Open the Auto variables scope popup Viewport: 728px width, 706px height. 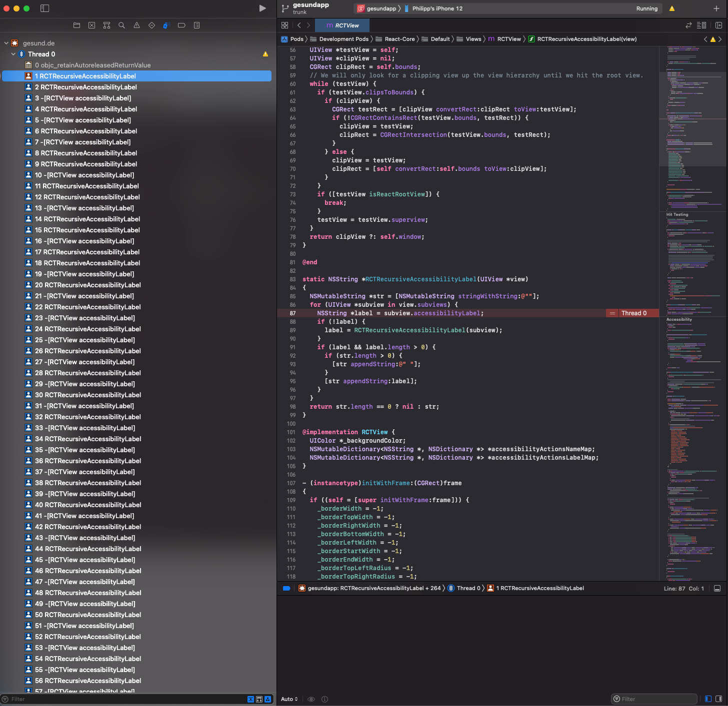(x=289, y=699)
